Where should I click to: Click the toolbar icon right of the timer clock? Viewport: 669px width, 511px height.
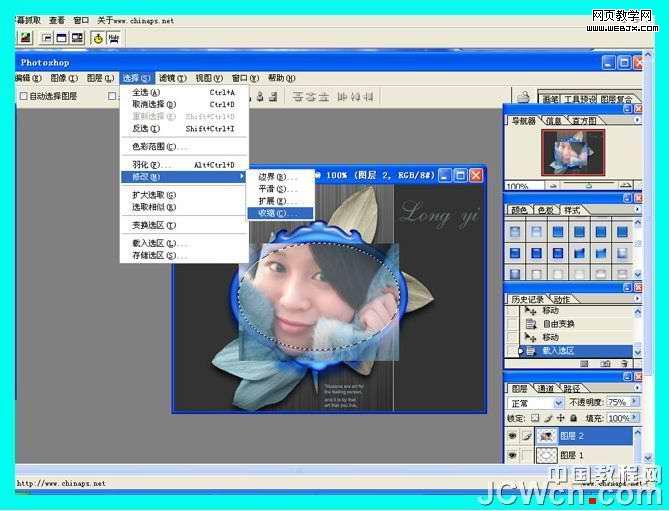(x=113, y=38)
